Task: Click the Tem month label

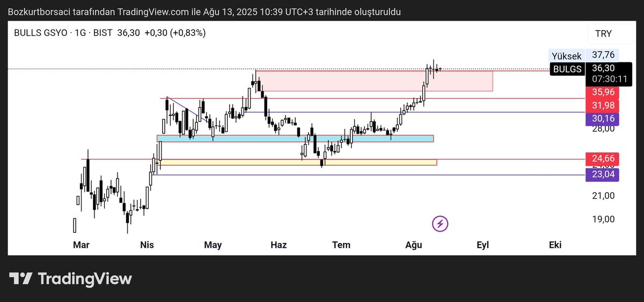Action: pyautogui.click(x=341, y=245)
